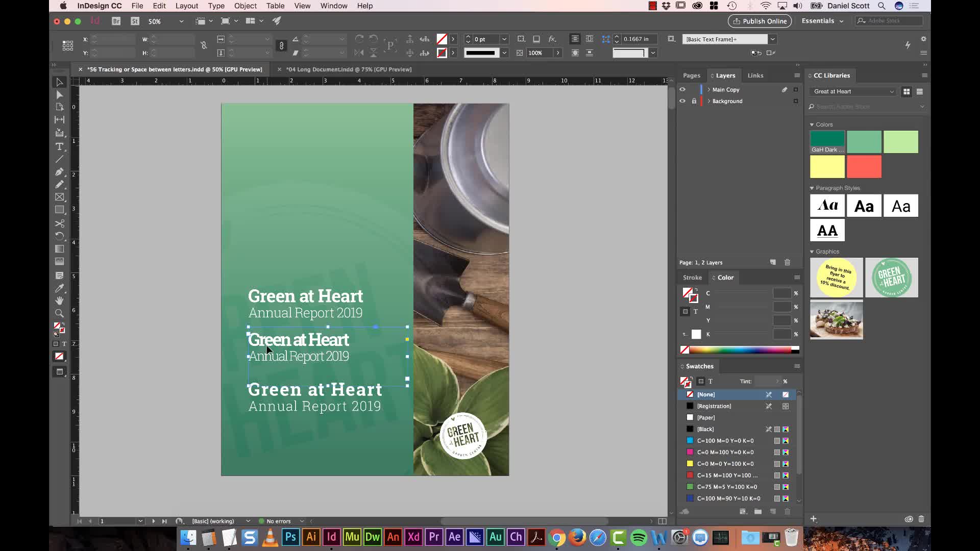Unlock the Background layer lock

[x=694, y=101]
